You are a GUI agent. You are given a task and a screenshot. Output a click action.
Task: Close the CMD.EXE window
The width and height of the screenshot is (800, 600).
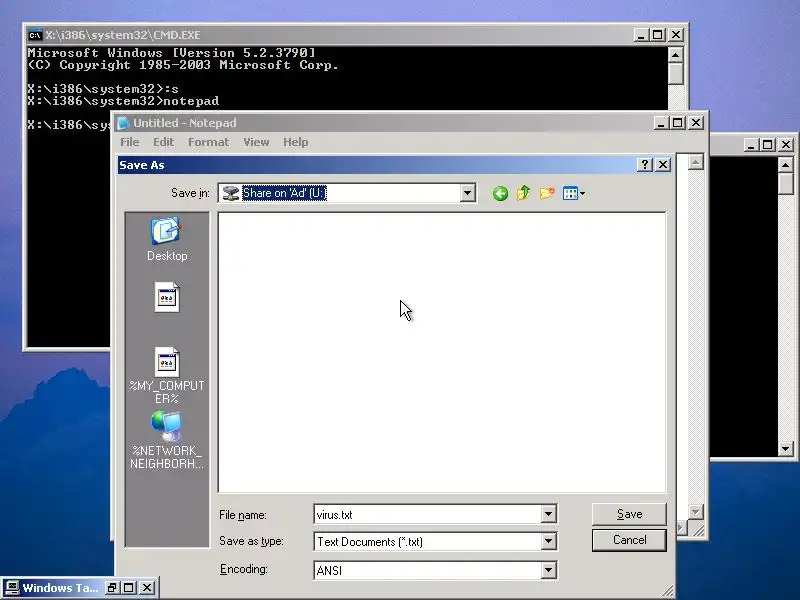[676, 35]
